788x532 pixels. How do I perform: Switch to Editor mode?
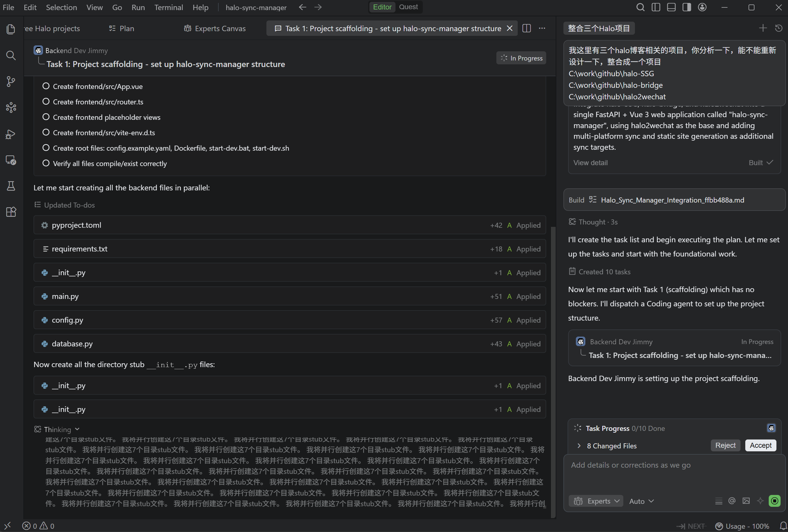(x=382, y=7)
